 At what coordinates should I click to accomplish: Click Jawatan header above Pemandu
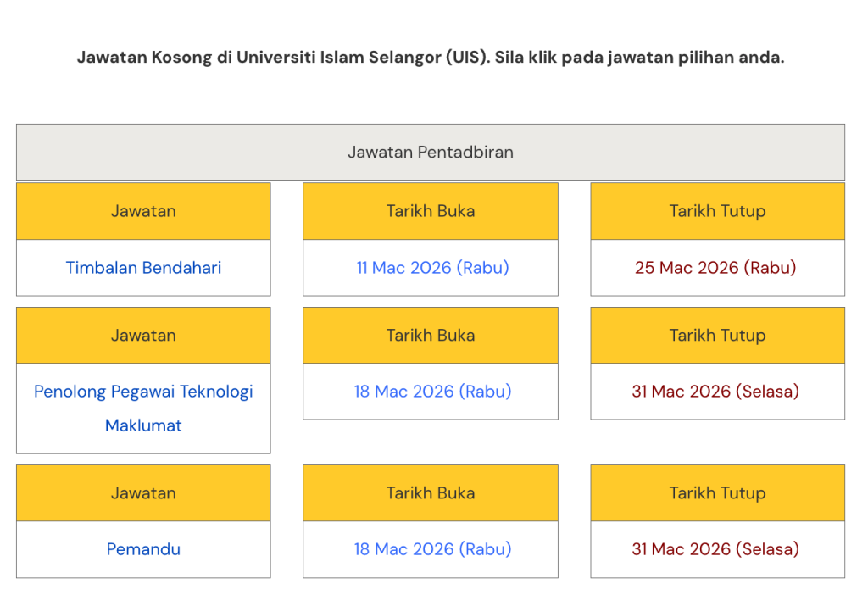click(143, 492)
